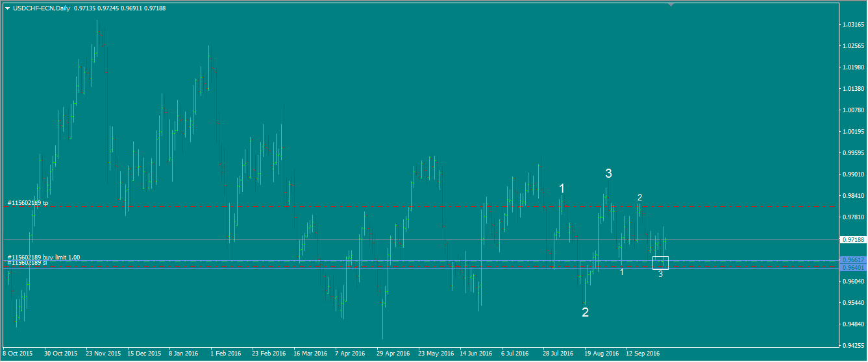
Task: Click the 15 Dec 2015 date label
Action: [144, 354]
